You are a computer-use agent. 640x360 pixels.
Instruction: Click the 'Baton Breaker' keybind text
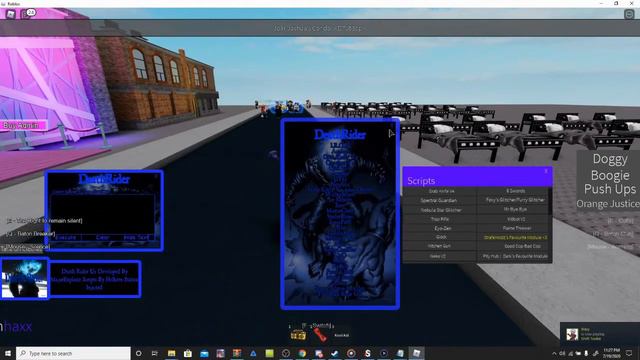pyautogui.click(x=31, y=233)
